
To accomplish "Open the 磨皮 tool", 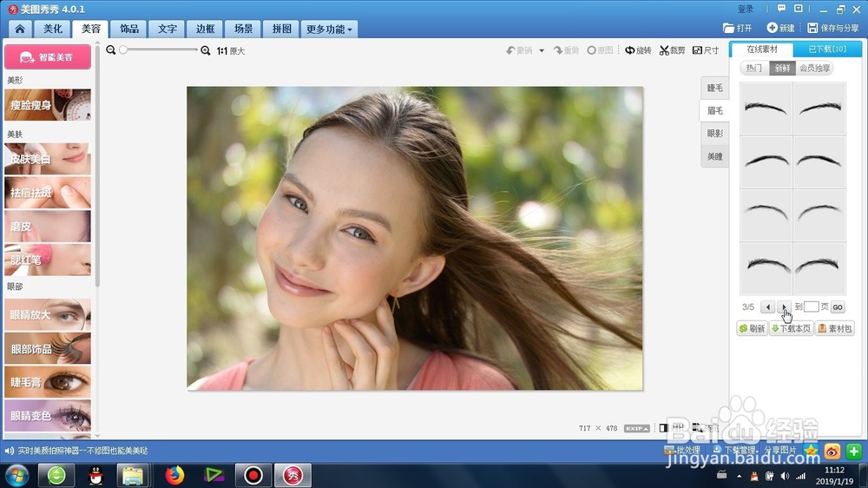I will [x=48, y=226].
